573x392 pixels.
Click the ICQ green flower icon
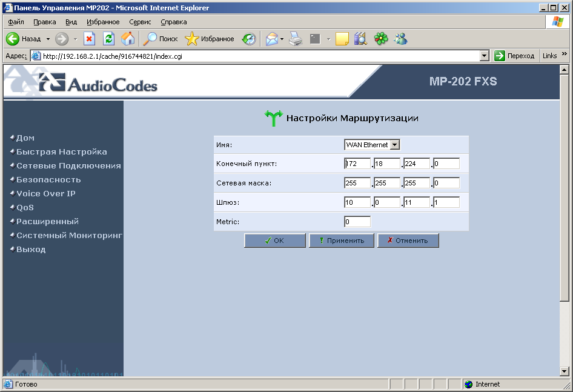381,39
